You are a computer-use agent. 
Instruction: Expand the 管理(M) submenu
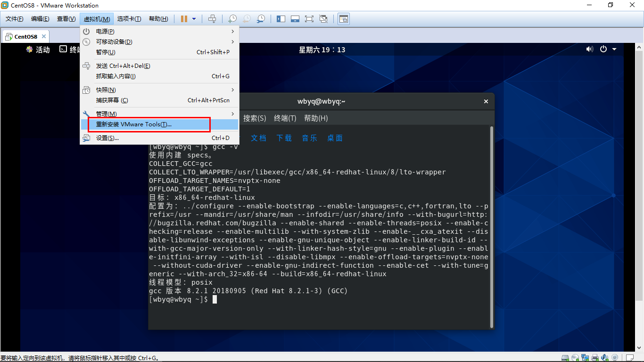point(159,114)
